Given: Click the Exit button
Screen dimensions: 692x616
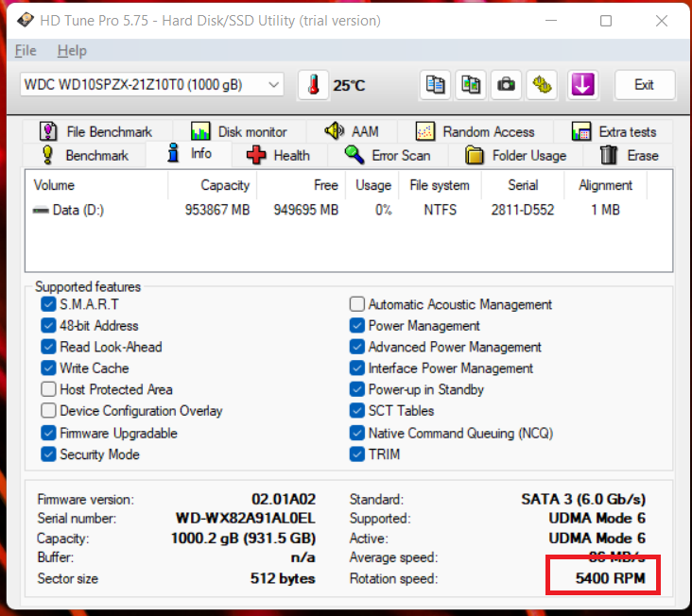Looking at the screenshot, I should click(x=645, y=85).
